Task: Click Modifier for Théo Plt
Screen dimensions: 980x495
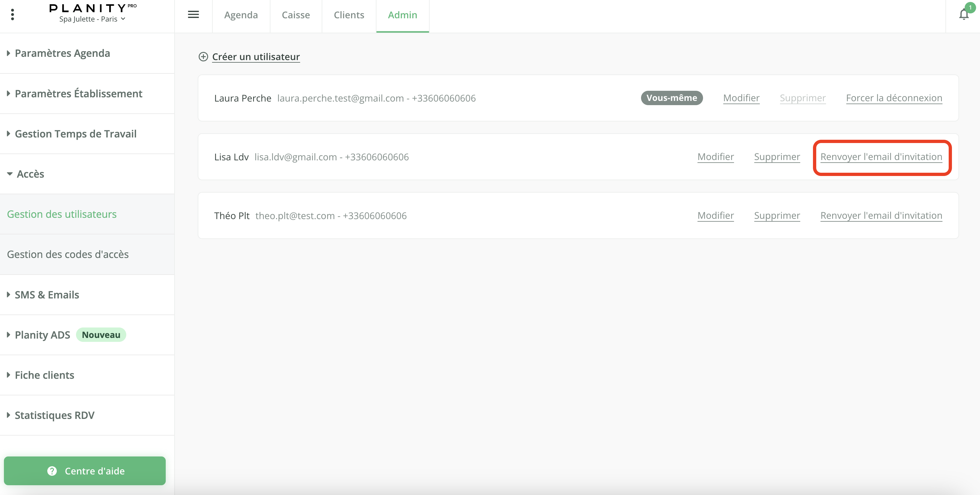Action: click(716, 216)
